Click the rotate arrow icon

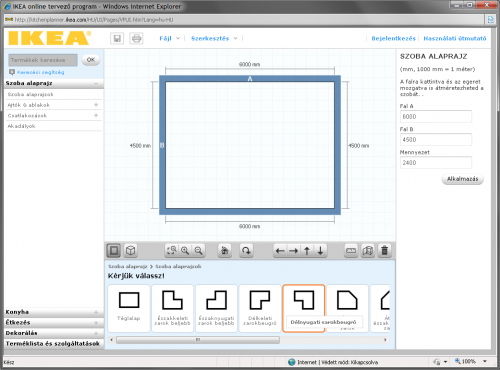[246, 250]
